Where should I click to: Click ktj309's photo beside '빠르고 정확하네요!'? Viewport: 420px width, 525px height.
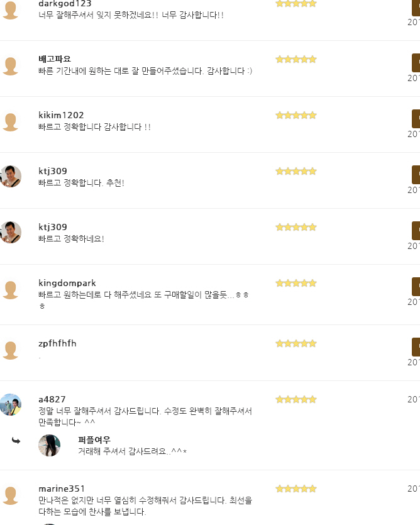(x=11, y=232)
